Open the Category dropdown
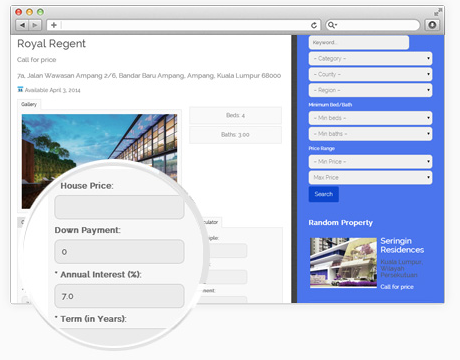The height and width of the screenshot is (360, 460). pos(370,58)
